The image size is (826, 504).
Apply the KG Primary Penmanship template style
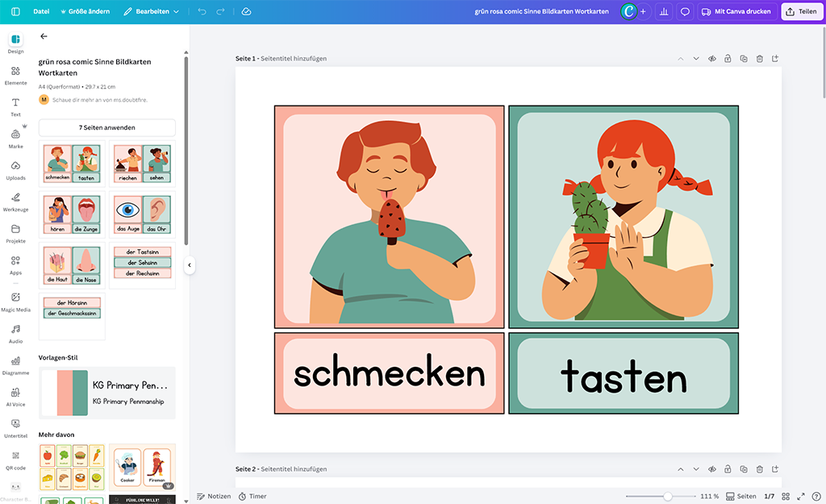(x=107, y=393)
